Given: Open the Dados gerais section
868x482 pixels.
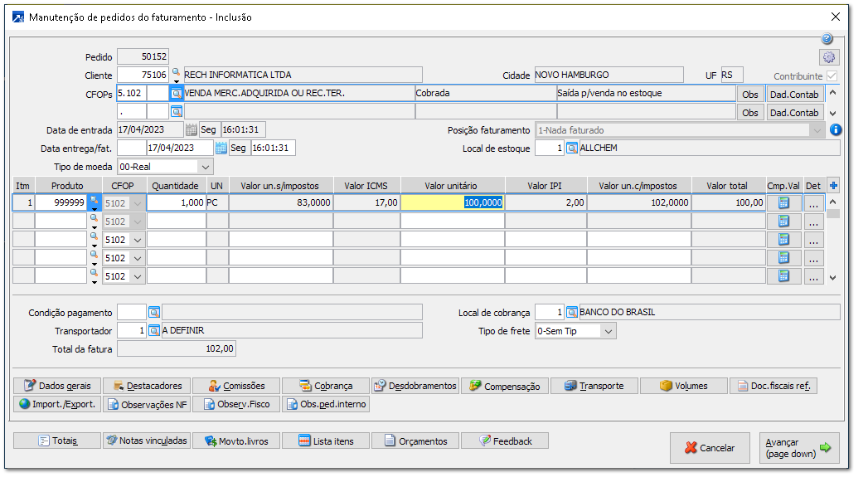Looking at the screenshot, I should [x=58, y=386].
